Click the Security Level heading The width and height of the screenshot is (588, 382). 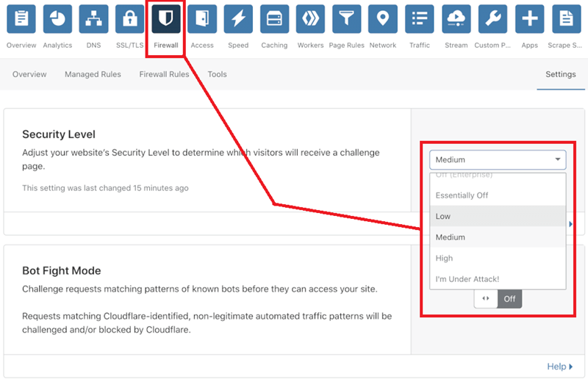tap(59, 134)
